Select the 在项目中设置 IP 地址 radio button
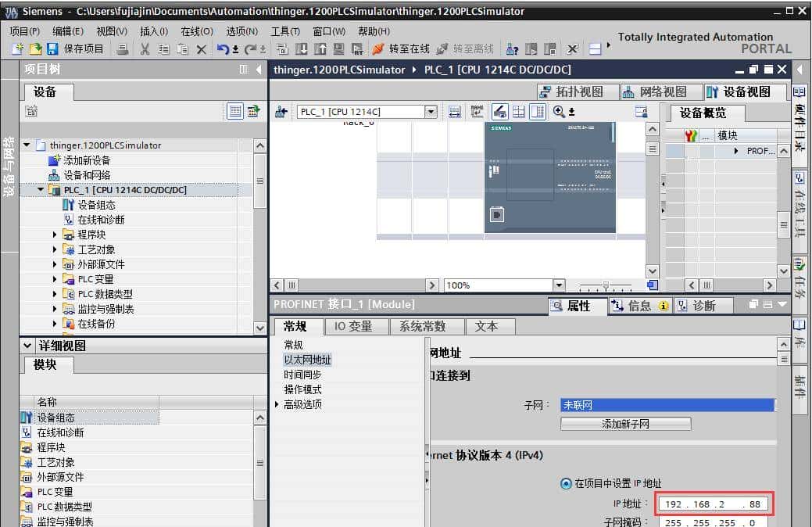The width and height of the screenshot is (812, 527). (x=566, y=483)
